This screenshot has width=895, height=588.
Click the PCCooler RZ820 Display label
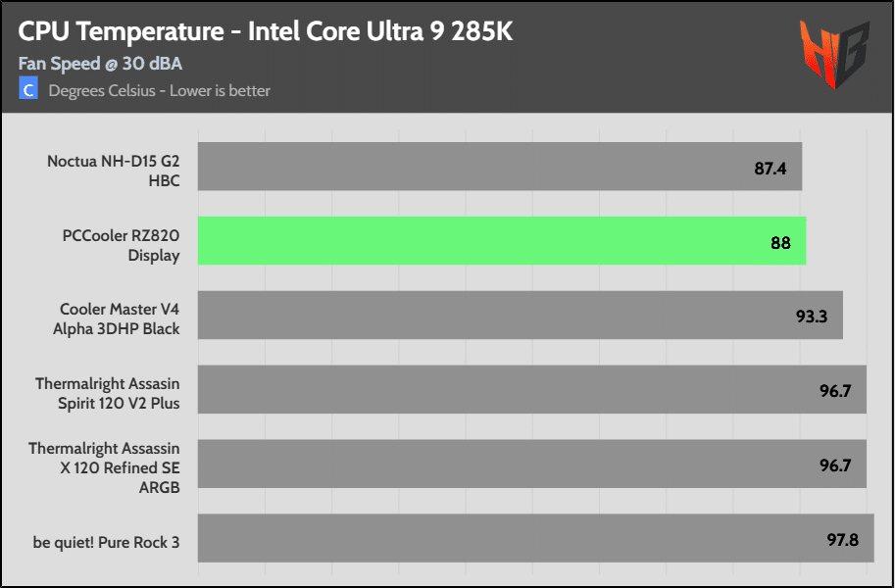coord(121,242)
